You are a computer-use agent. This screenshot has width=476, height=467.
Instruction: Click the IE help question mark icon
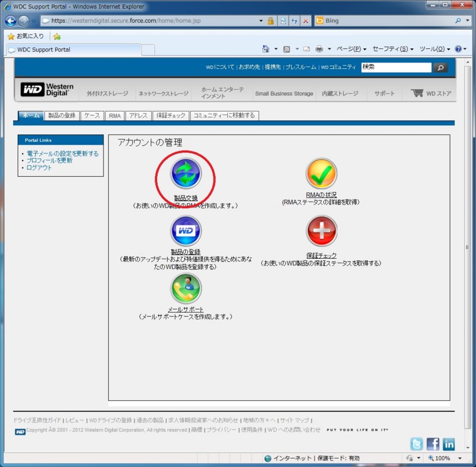(458, 49)
